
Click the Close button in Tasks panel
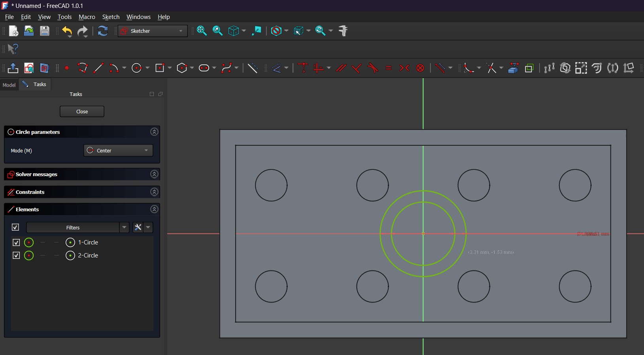coord(82,112)
